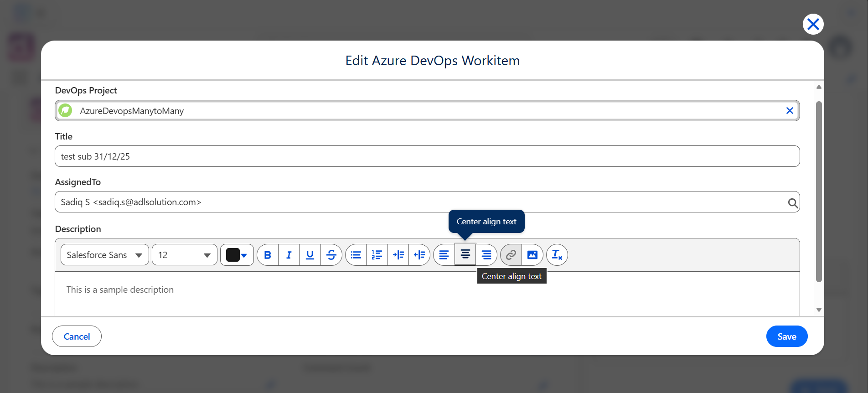
Task: Click the scrollbar down arrow
Action: (x=819, y=310)
